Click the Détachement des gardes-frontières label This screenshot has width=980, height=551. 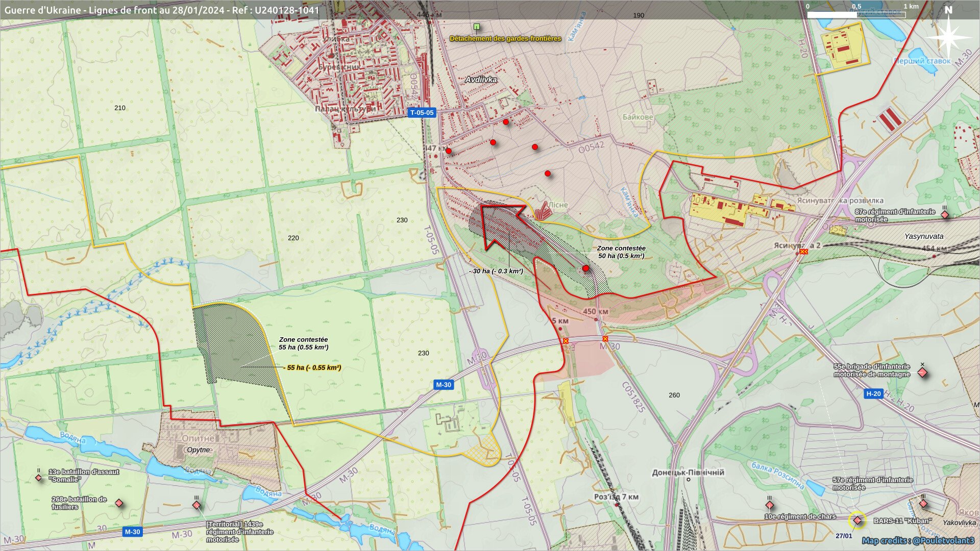pyautogui.click(x=505, y=38)
